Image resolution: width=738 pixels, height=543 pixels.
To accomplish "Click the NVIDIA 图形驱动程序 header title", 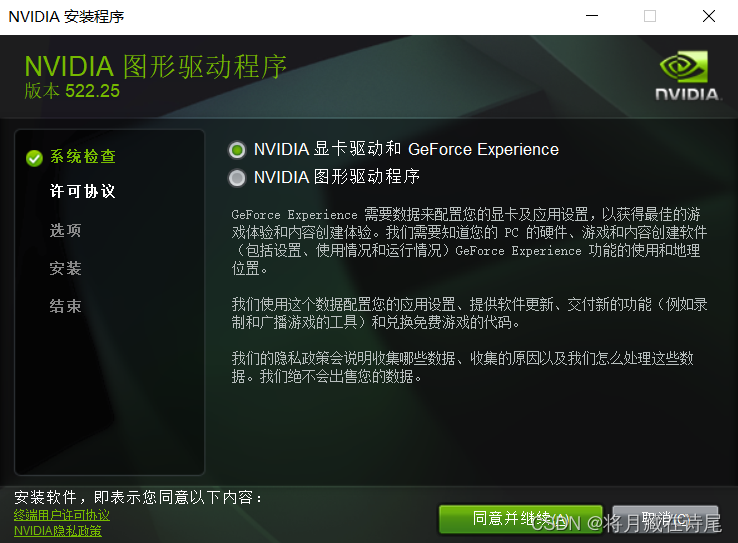I will pos(155,66).
